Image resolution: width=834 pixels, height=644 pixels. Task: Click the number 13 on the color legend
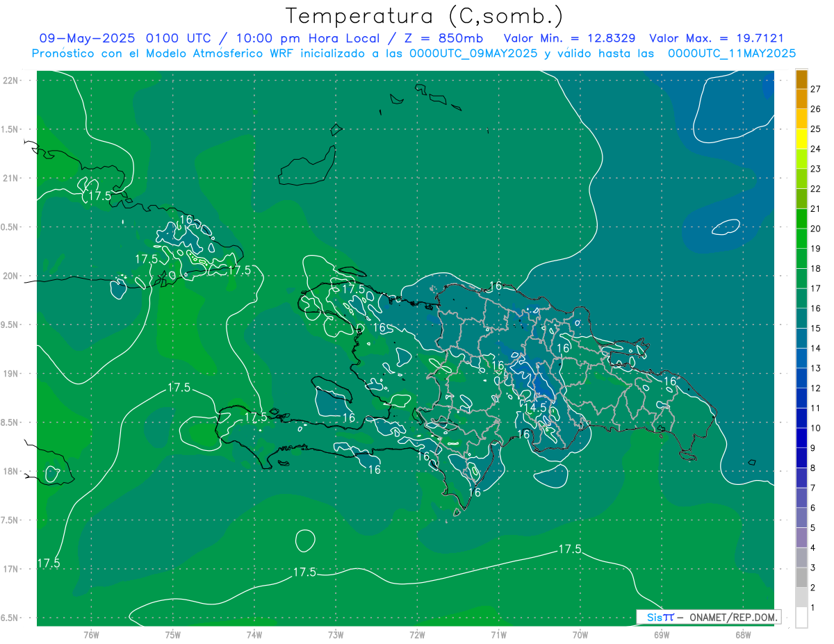(815, 368)
